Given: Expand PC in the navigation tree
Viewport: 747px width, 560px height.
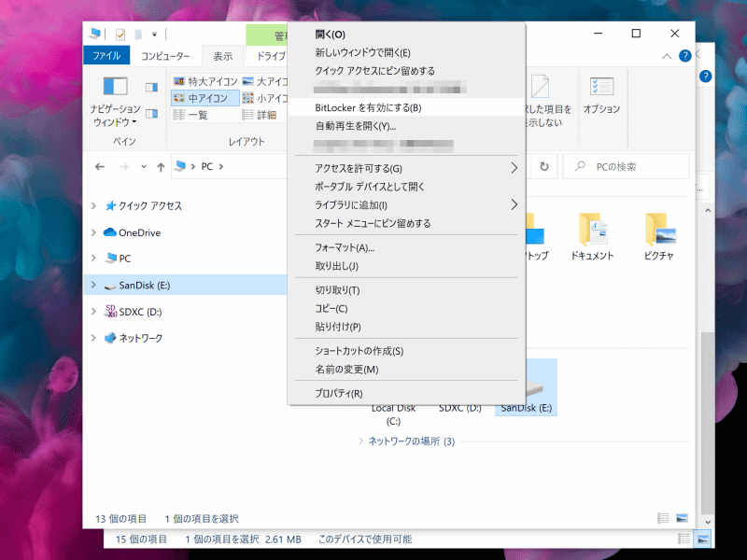Looking at the screenshot, I should [x=93, y=259].
